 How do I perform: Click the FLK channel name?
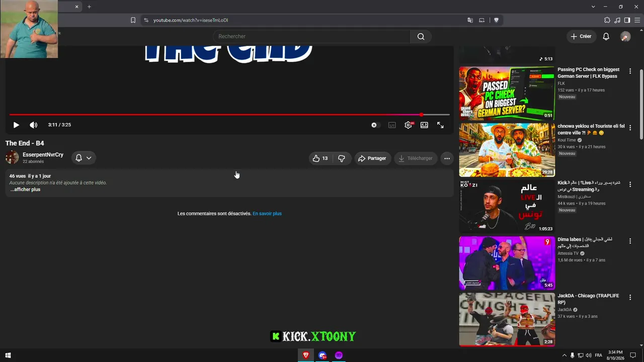(561, 83)
